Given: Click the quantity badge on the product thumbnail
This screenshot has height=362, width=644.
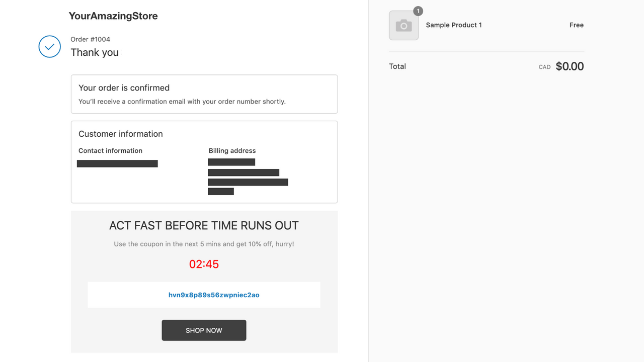Looking at the screenshot, I should pos(418,11).
